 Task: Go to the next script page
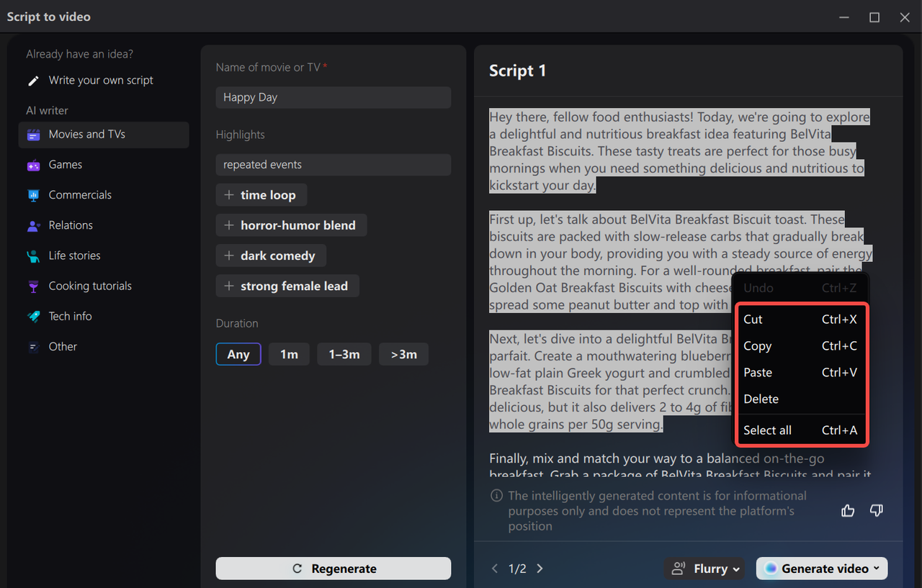coord(540,568)
